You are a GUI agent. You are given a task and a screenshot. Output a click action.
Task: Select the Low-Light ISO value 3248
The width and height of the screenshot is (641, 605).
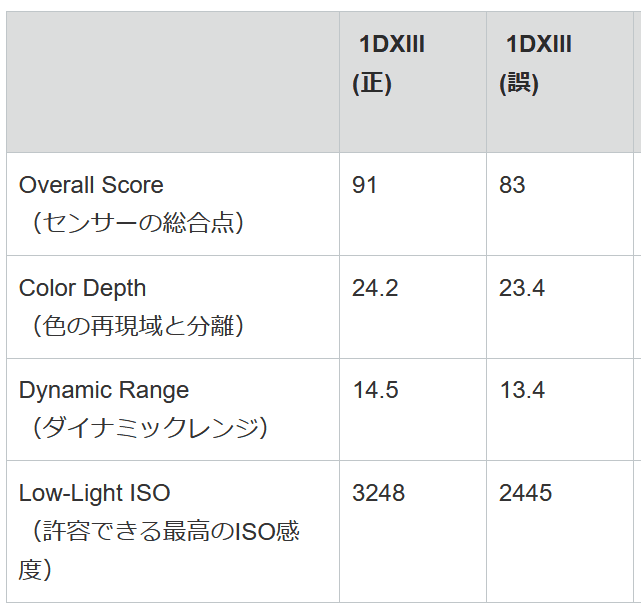point(379,493)
